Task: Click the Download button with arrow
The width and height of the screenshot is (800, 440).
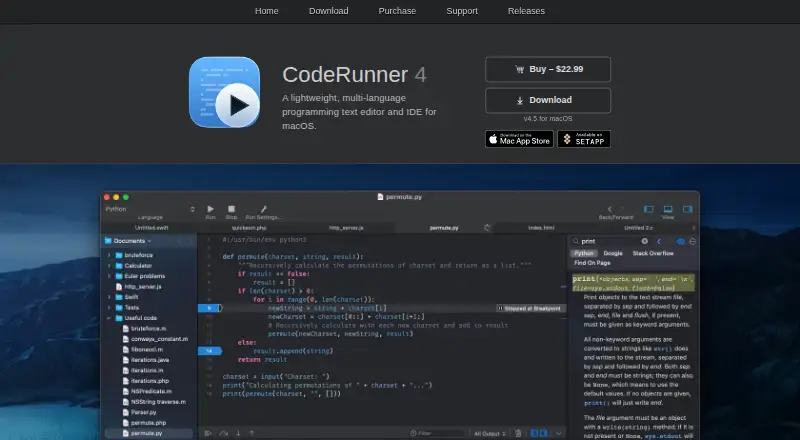Action: (x=548, y=101)
